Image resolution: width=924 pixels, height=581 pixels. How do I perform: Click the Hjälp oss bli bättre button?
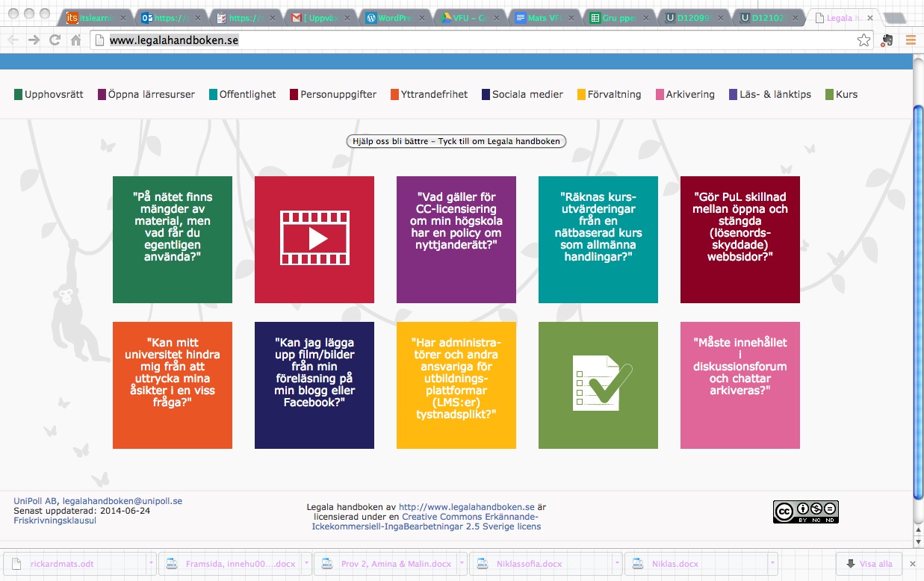pos(456,141)
